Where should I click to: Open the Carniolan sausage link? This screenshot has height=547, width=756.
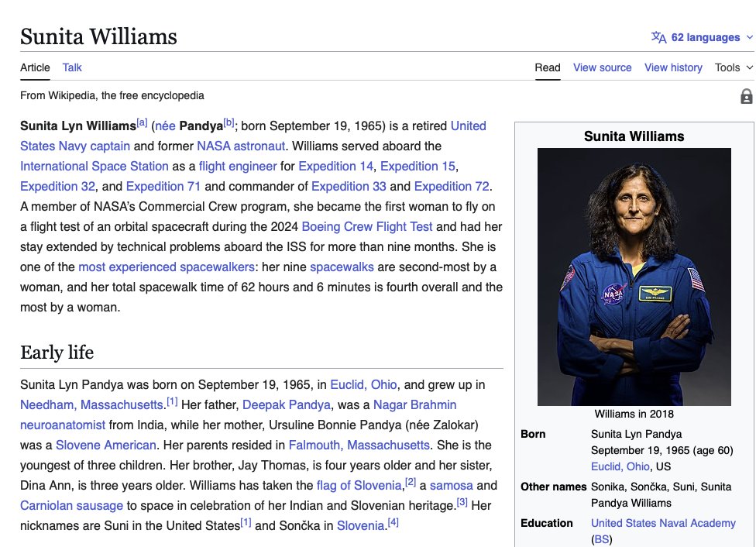coord(71,506)
